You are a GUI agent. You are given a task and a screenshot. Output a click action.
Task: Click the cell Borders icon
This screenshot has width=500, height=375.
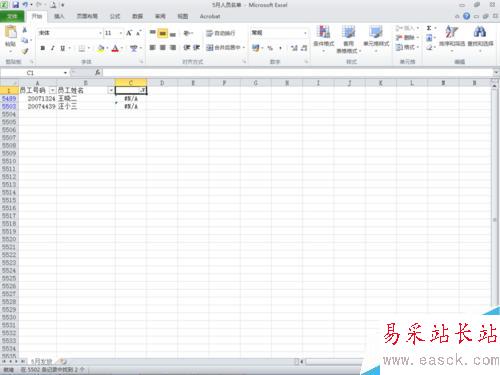click(x=82, y=49)
